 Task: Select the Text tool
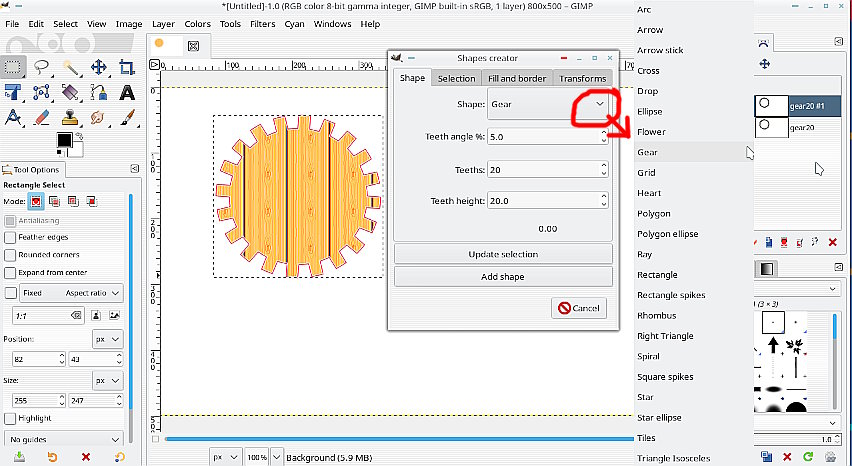127,92
